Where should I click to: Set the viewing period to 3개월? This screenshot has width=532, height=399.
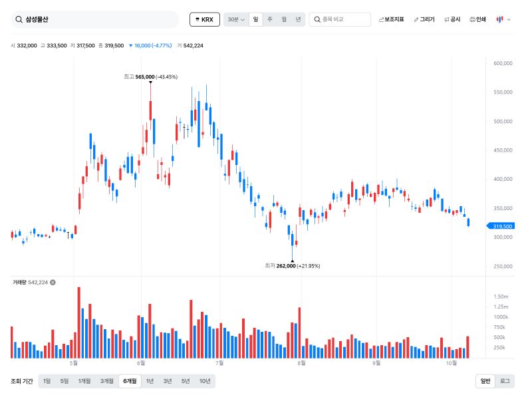[x=106, y=381]
